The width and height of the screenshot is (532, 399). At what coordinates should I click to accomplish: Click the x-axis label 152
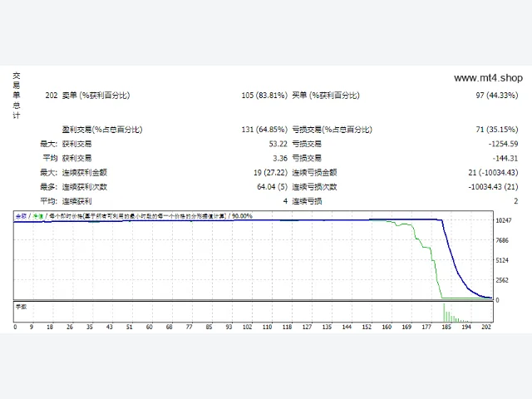pos(367,327)
